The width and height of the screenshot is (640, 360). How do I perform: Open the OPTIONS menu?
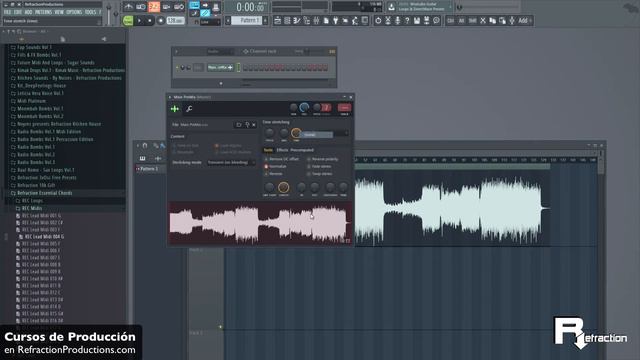pos(74,12)
